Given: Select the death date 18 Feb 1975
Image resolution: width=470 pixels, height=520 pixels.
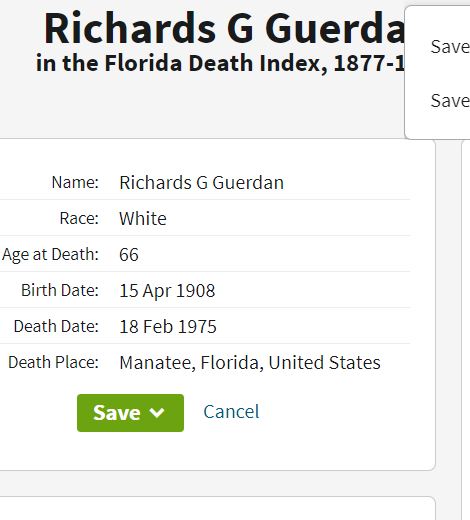Looking at the screenshot, I should tap(168, 327).
